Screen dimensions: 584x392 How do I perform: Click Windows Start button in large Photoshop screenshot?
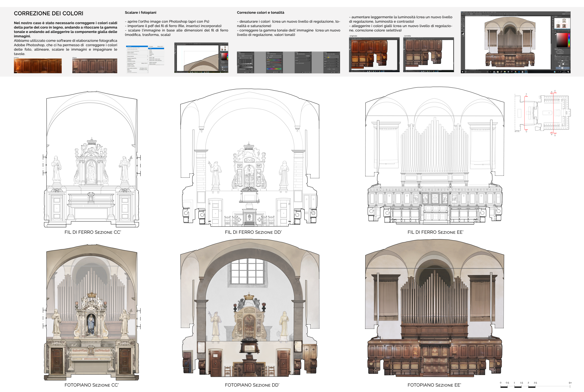[463, 72]
